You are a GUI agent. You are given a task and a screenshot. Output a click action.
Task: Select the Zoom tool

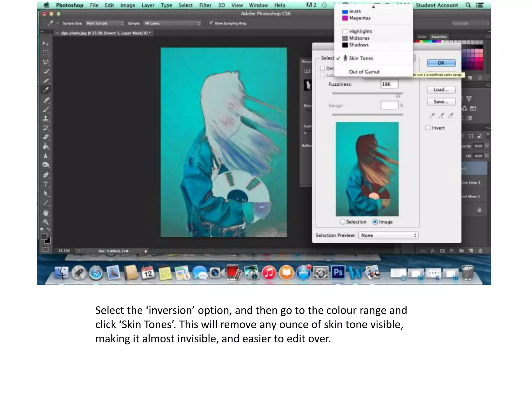pos(46,222)
